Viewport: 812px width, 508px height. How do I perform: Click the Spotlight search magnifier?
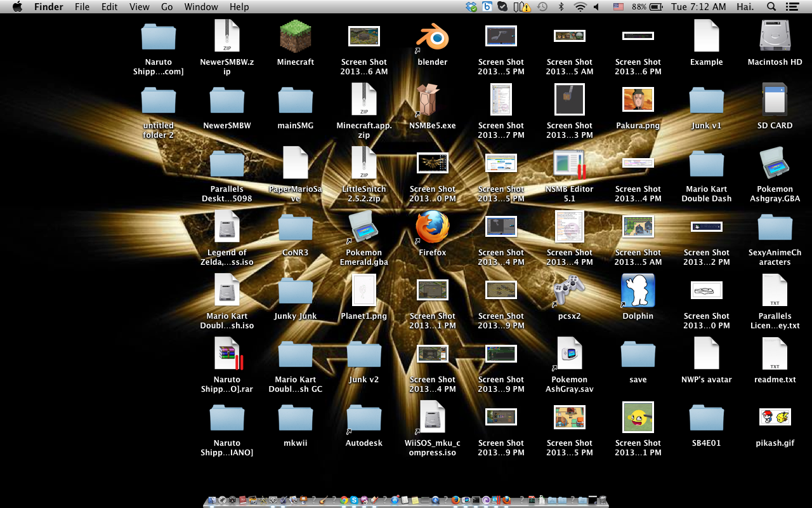tap(771, 7)
